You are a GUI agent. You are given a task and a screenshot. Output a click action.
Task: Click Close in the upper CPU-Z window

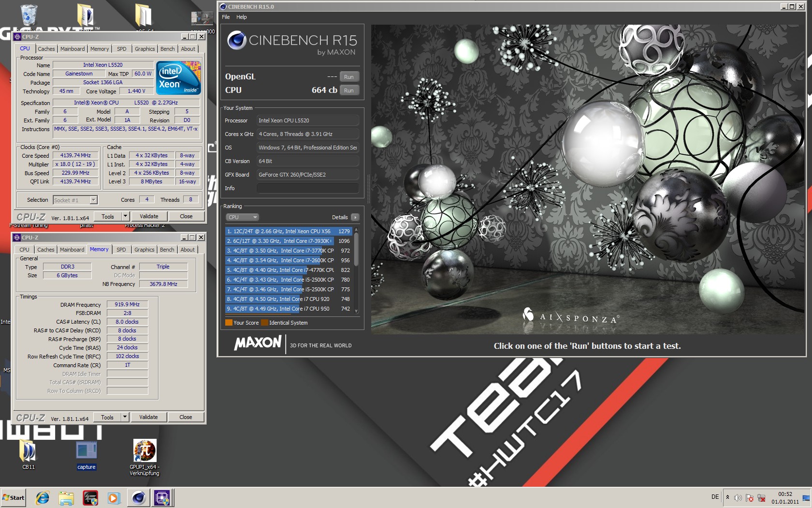click(x=186, y=216)
